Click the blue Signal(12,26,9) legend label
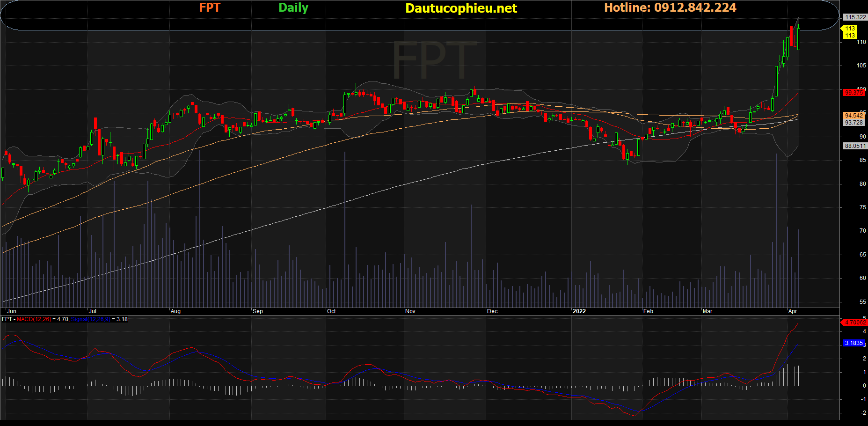This screenshot has width=868, height=426. pos(91,319)
